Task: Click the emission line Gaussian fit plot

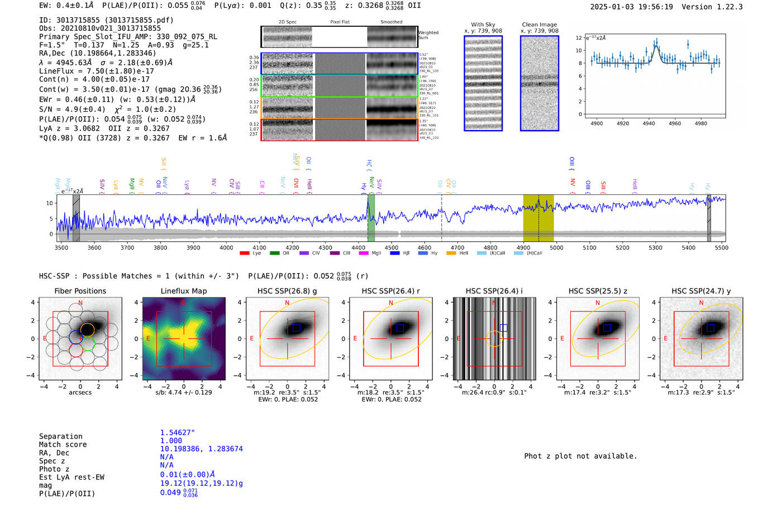Action: point(655,76)
